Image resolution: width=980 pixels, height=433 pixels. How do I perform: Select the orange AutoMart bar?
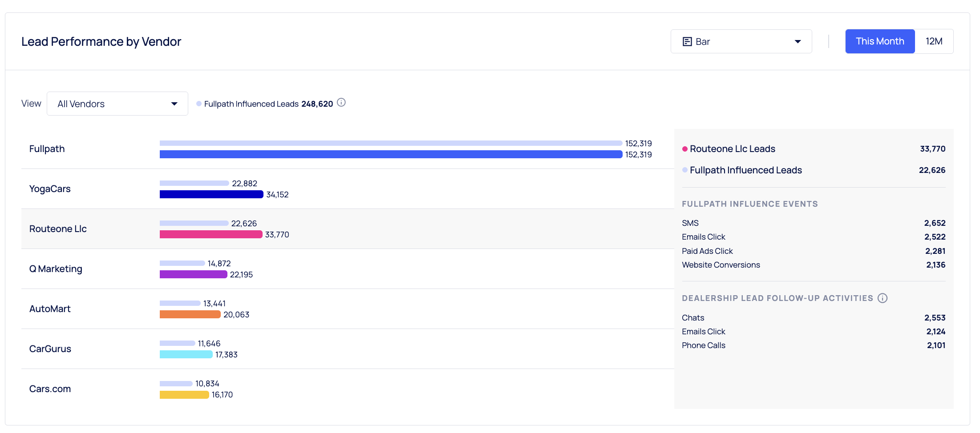coord(190,314)
